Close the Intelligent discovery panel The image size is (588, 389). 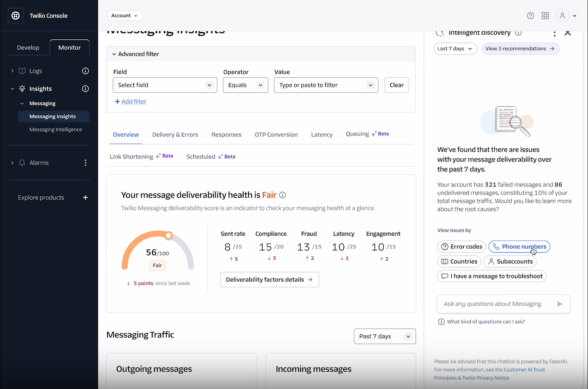[568, 33]
